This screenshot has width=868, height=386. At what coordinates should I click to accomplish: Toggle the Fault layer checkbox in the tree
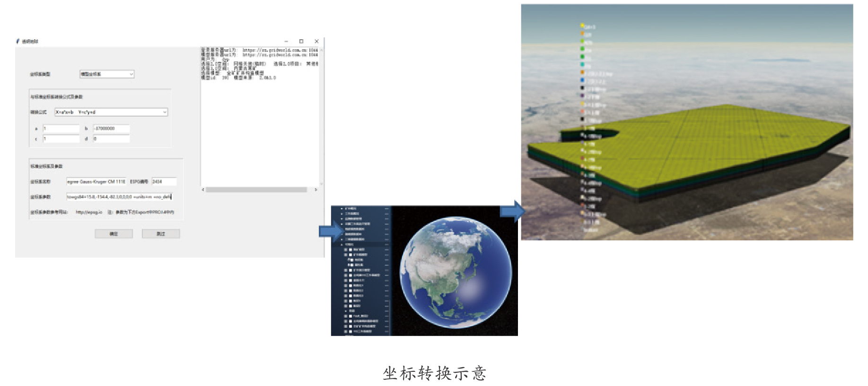[351, 316]
